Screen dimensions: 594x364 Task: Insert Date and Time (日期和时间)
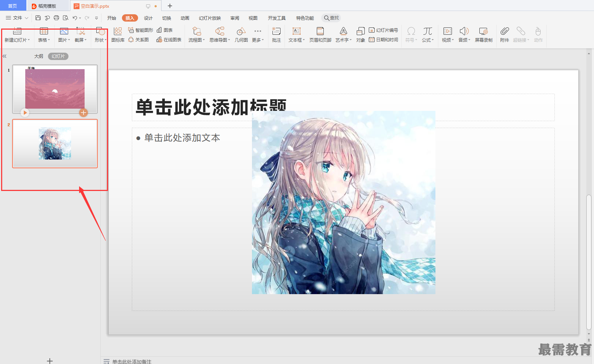[x=383, y=40]
